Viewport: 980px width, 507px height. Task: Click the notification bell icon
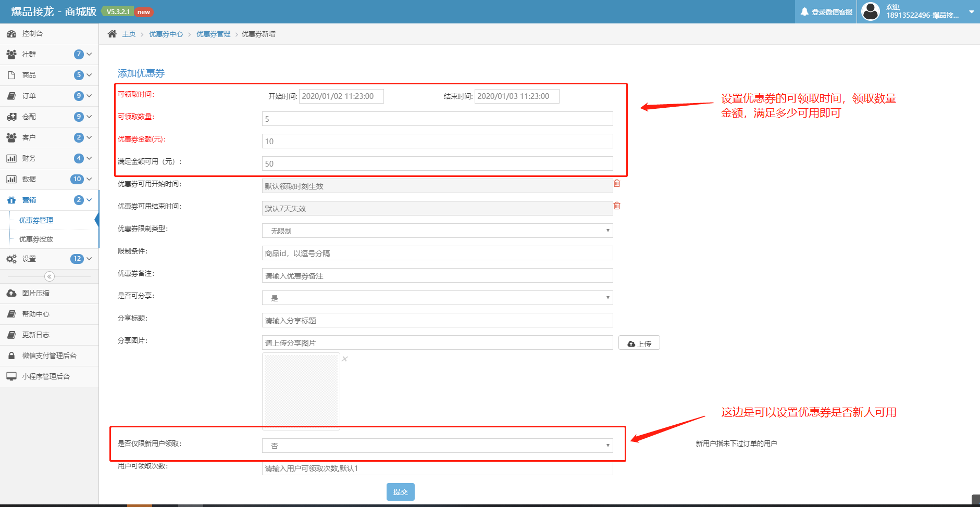click(x=804, y=11)
